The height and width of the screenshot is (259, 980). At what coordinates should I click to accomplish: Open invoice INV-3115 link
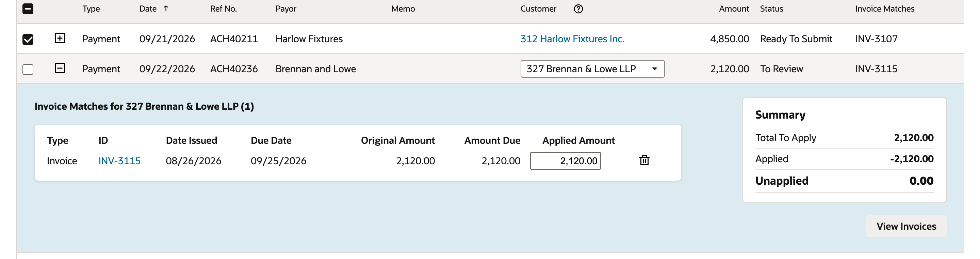(x=119, y=161)
